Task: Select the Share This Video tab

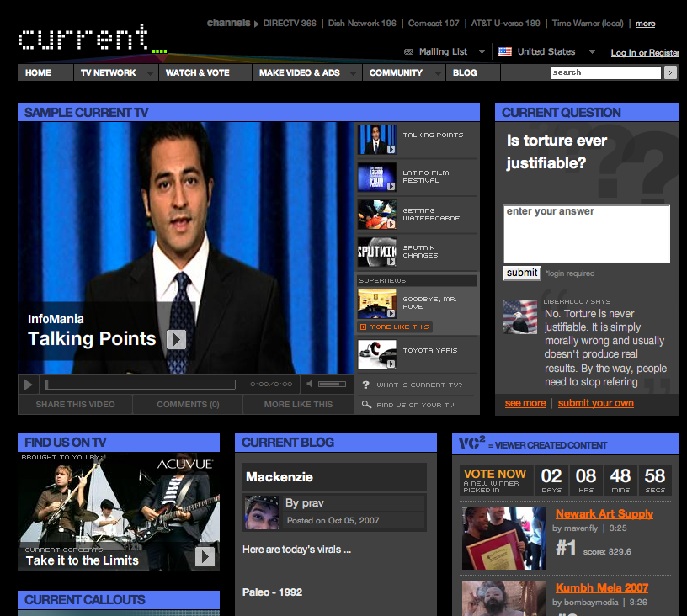Action: point(76,405)
